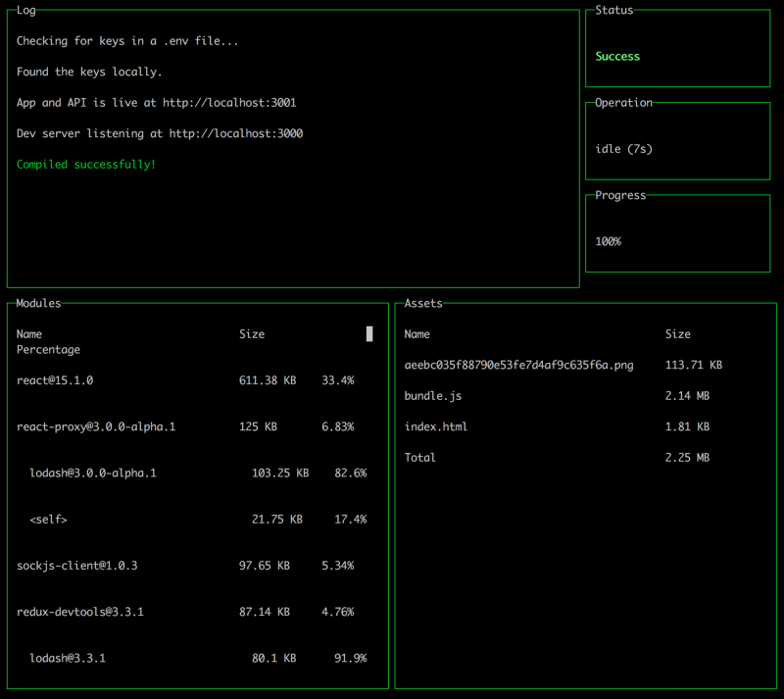Screen dimensions: 784x699
Task: Click the Size column header in Modules
Action: click(x=252, y=334)
